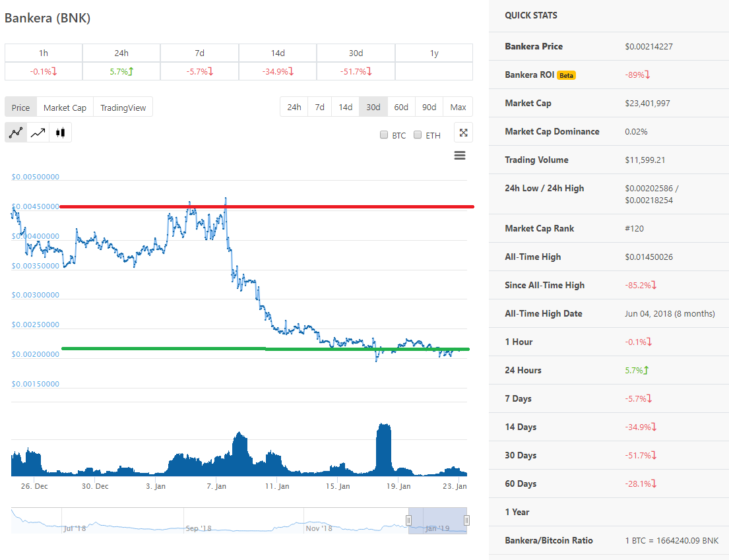Click the 19. Jan date axis label

[398, 486]
